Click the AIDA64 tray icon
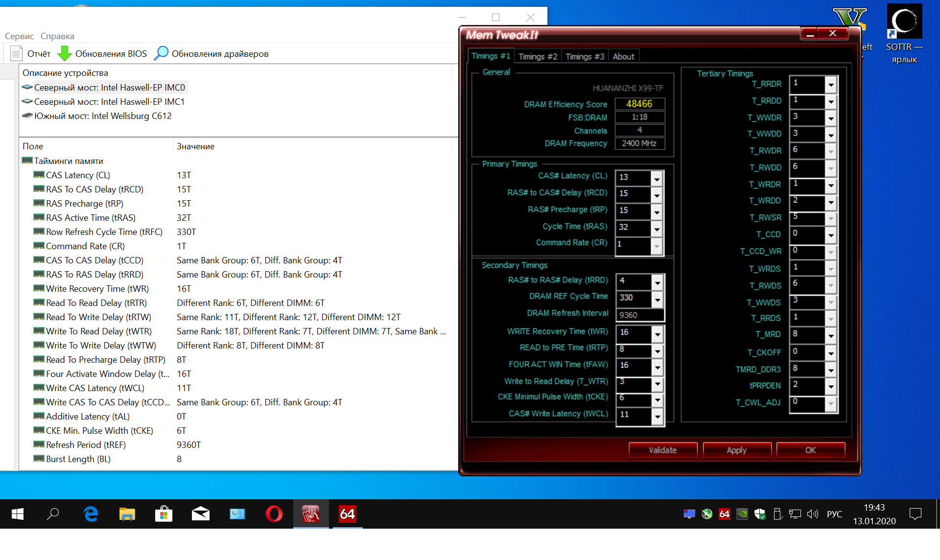The height and width of the screenshot is (560, 940). pos(725,514)
